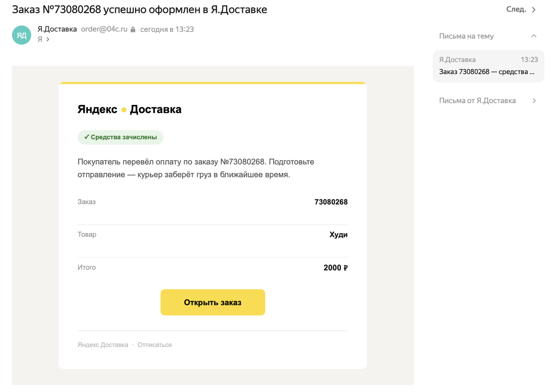Click the Открыть заказ button
The height and width of the screenshot is (392, 553).
coord(212,303)
